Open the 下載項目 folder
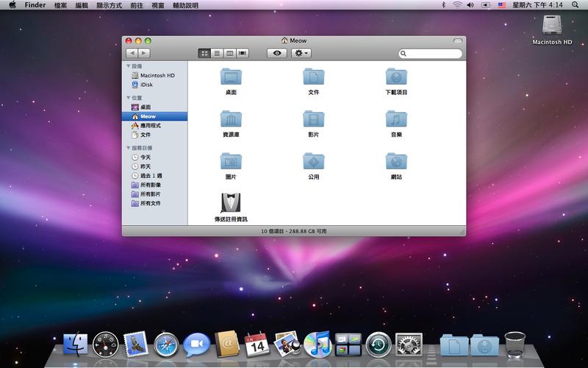 [396, 77]
